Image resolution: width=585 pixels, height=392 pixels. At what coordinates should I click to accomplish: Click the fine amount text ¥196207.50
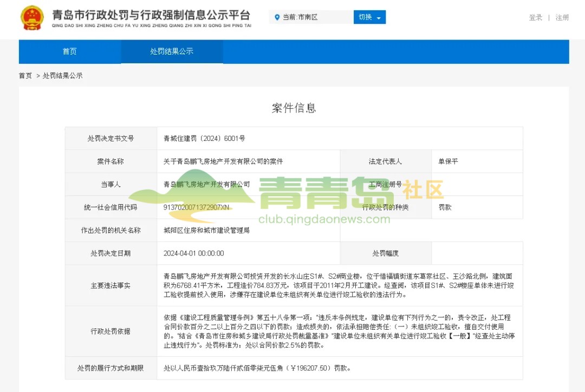pos(310,368)
